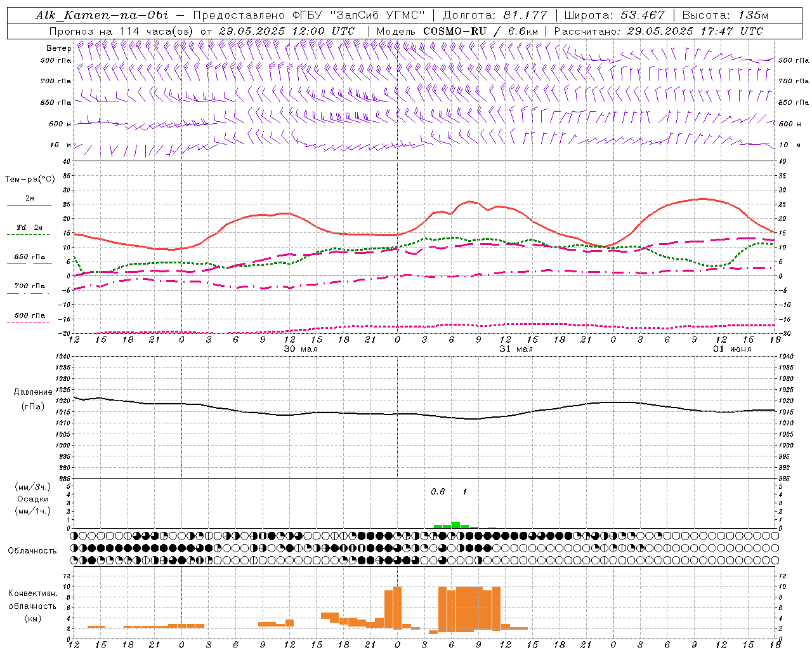This screenshot has height=650, width=812.
Task: Click the model name COSMO-RU / 6.6км
Action: tap(481, 31)
